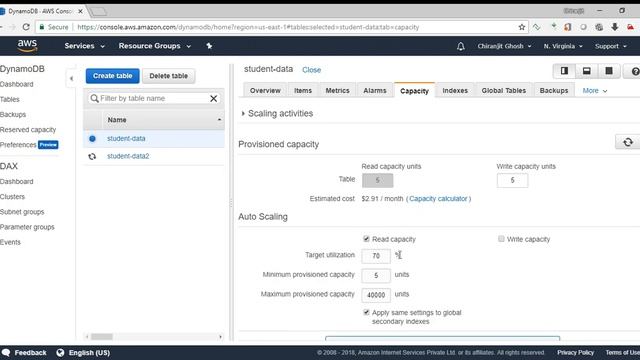Switch to the Overview tab
This screenshot has width=640, height=360.
pos(265,91)
